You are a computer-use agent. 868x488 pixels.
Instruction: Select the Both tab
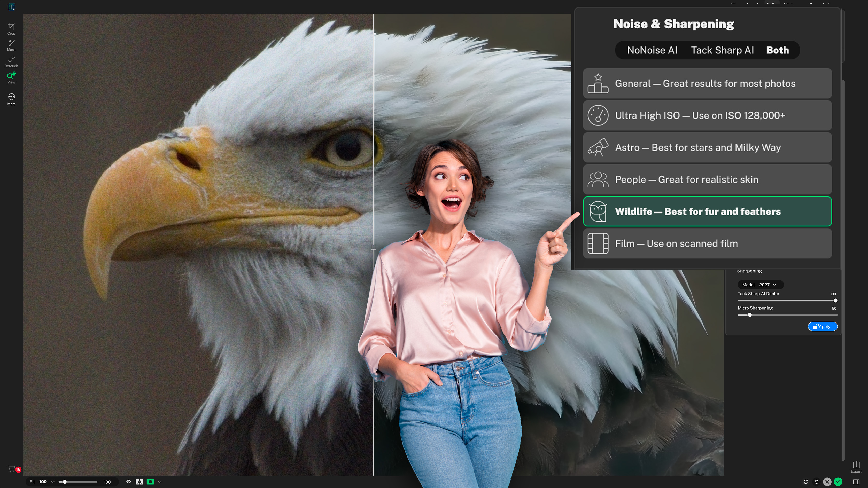coord(777,50)
